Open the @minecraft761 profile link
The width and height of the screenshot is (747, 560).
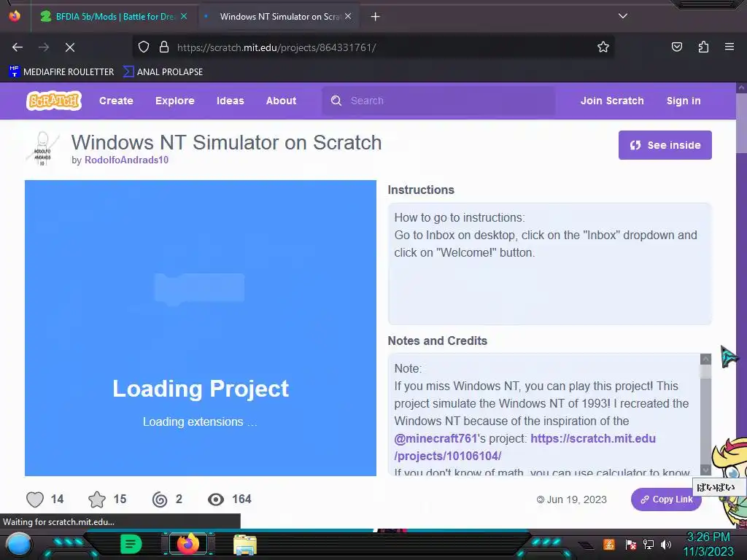coord(436,438)
